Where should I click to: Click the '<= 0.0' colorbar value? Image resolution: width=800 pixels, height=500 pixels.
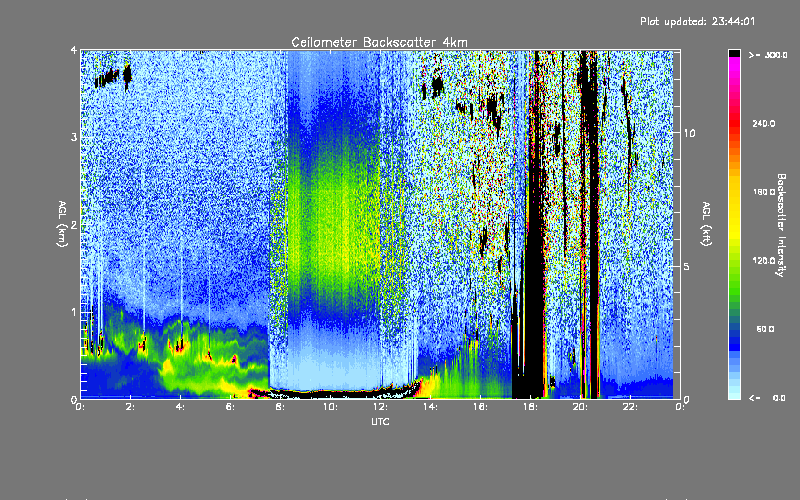click(x=768, y=398)
